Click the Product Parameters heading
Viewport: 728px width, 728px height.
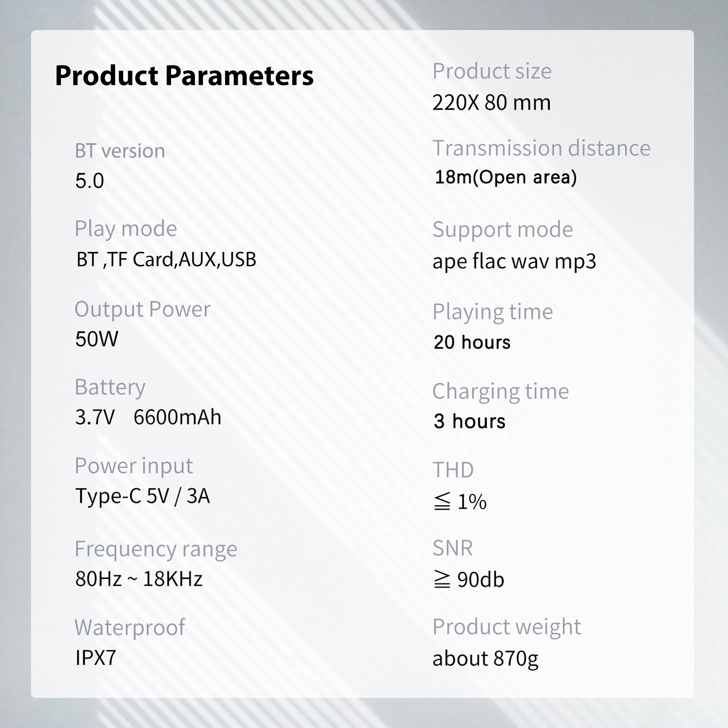tap(184, 75)
